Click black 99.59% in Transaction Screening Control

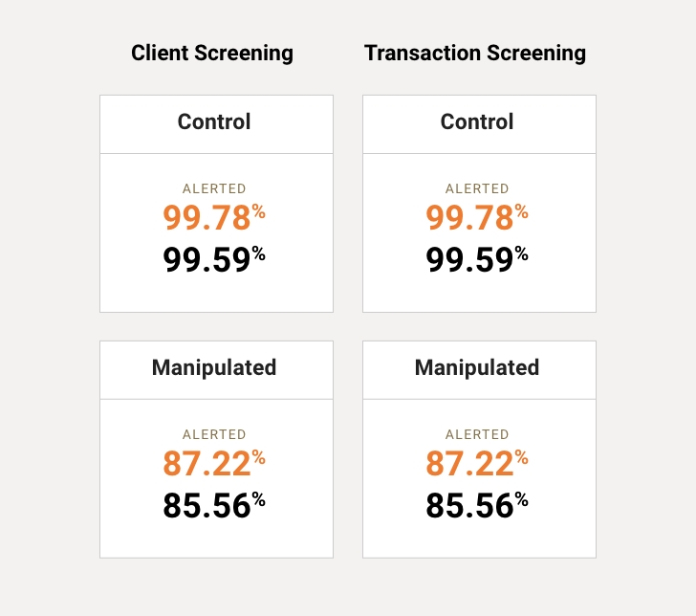click(477, 260)
